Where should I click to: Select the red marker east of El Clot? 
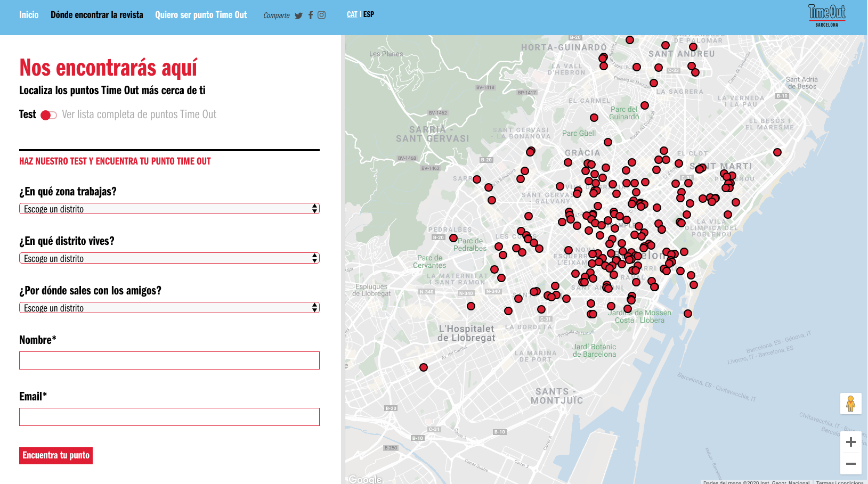(x=777, y=152)
